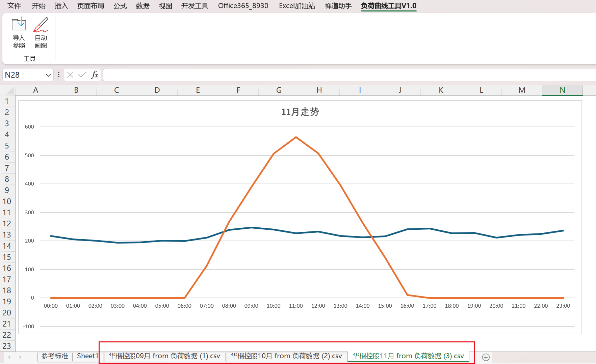
Task: Select column G header
Action: (279, 90)
